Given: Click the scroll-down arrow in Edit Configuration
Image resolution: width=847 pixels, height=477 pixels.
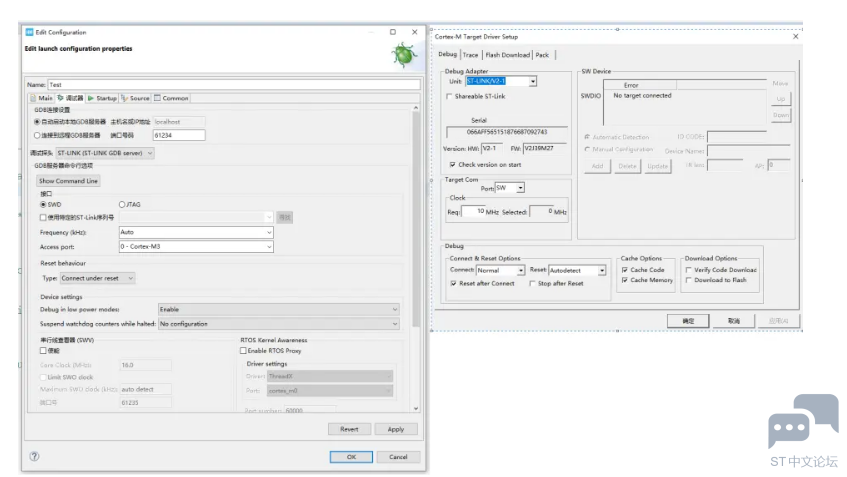Looking at the screenshot, I should point(416,408).
